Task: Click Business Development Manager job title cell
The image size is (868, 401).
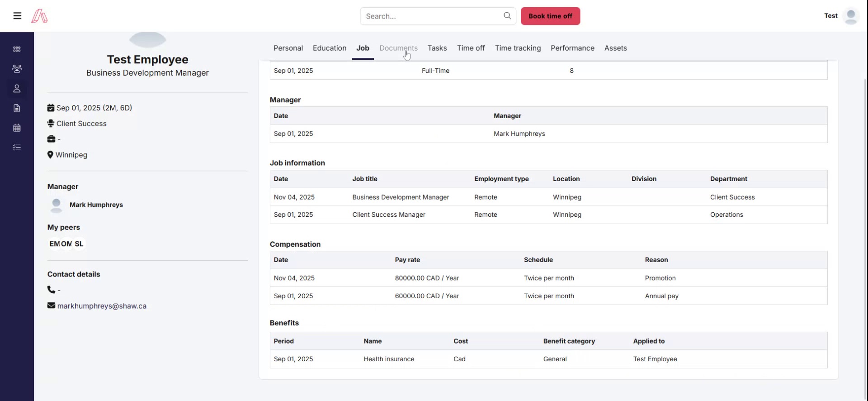Action: [401, 197]
